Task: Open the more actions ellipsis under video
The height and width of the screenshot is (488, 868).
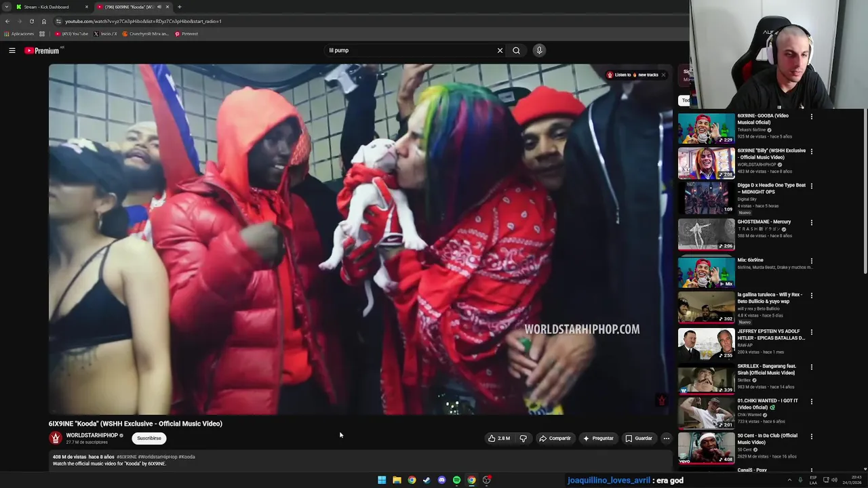Action: tap(666, 439)
